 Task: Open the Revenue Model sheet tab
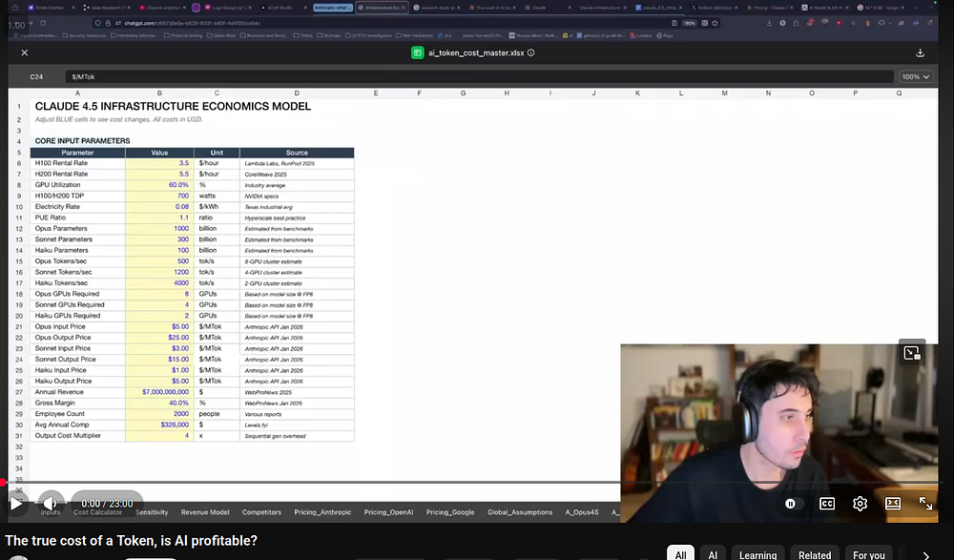coord(205,512)
